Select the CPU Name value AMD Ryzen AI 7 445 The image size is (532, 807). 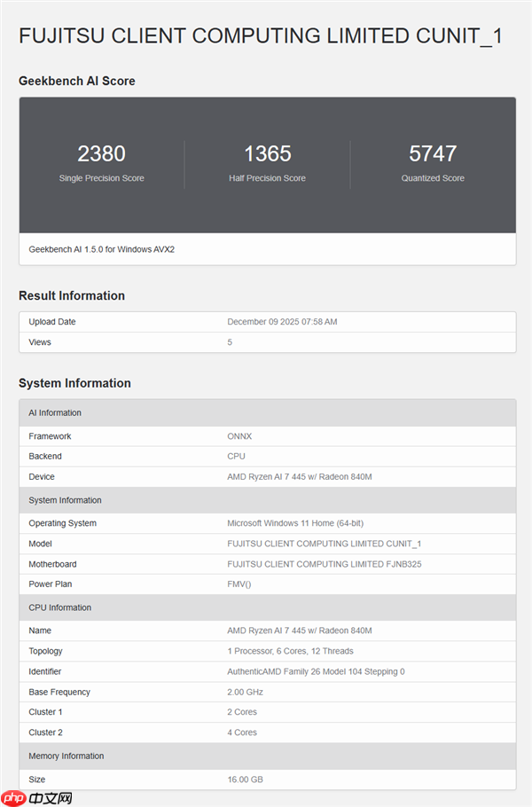[x=300, y=631]
